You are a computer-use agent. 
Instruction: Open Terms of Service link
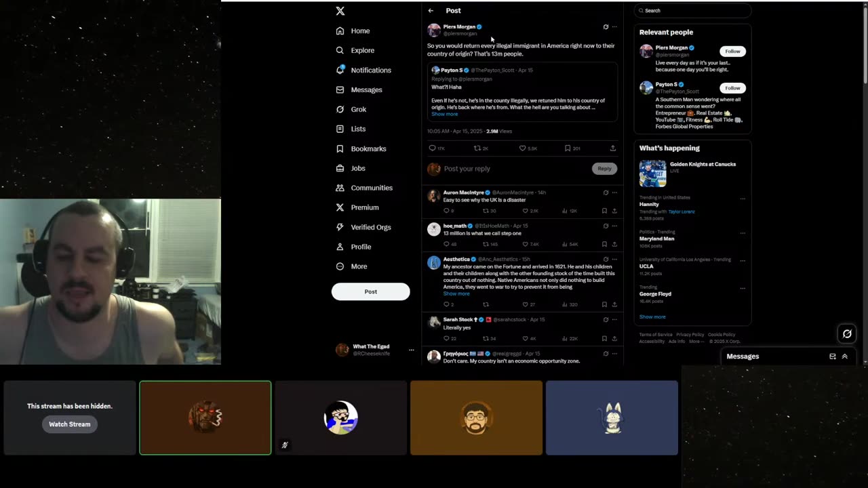(656, 334)
